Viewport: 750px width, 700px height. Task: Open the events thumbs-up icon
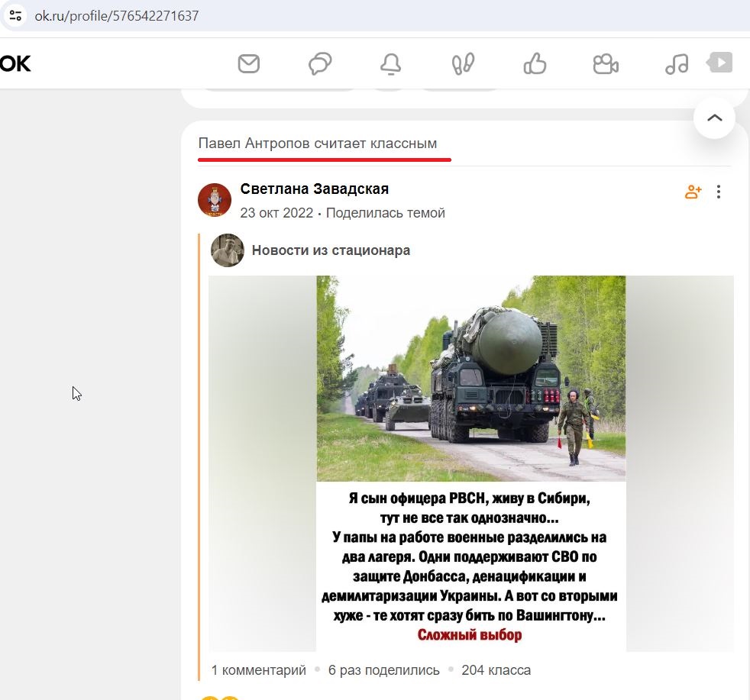pyautogui.click(x=535, y=63)
